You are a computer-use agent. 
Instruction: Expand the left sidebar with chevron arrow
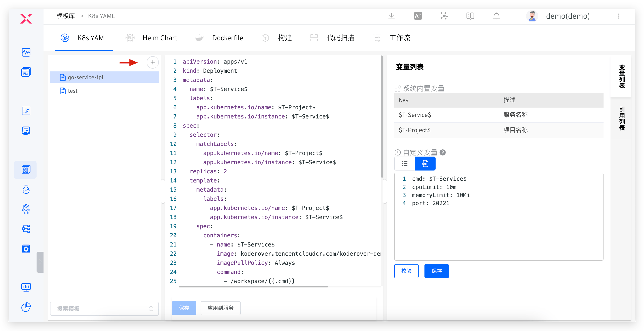point(40,262)
